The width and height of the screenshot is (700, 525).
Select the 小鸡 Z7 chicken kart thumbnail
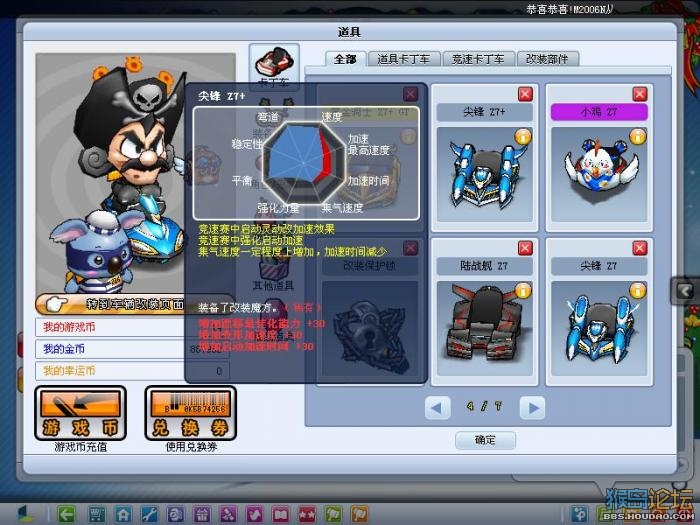pos(599,175)
